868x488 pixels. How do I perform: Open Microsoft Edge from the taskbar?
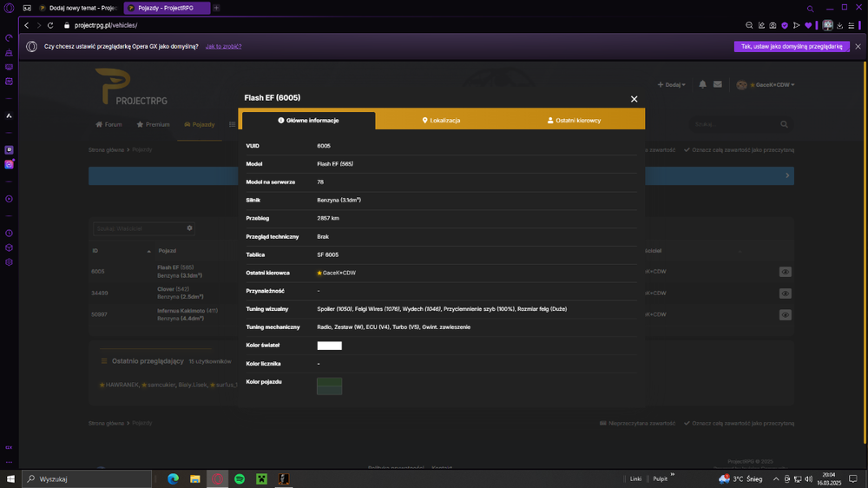pyautogui.click(x=174, y=479)
